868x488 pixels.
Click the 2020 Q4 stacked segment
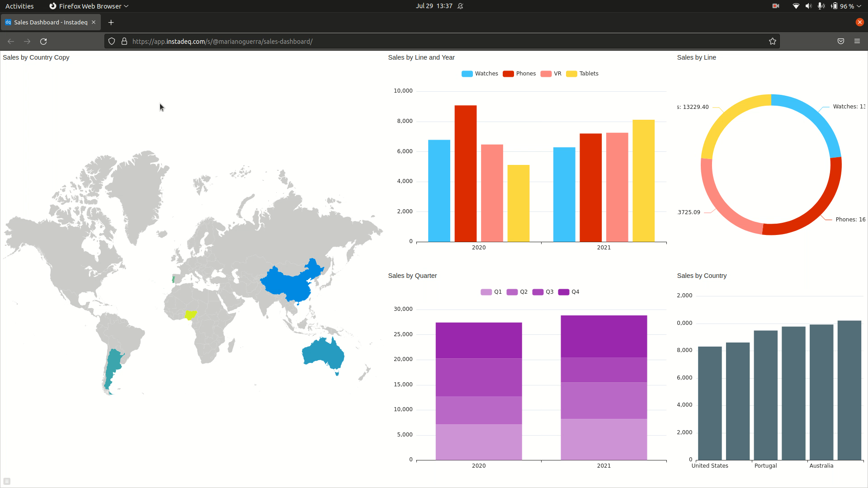click(x=479, y=340)
